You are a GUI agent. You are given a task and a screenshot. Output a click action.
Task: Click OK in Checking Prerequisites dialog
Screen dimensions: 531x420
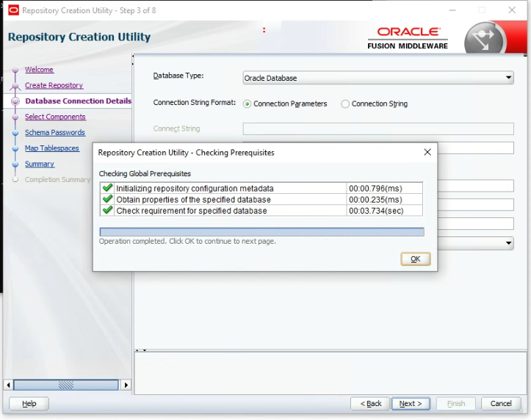pyautogui.click(x=416, y=259)
